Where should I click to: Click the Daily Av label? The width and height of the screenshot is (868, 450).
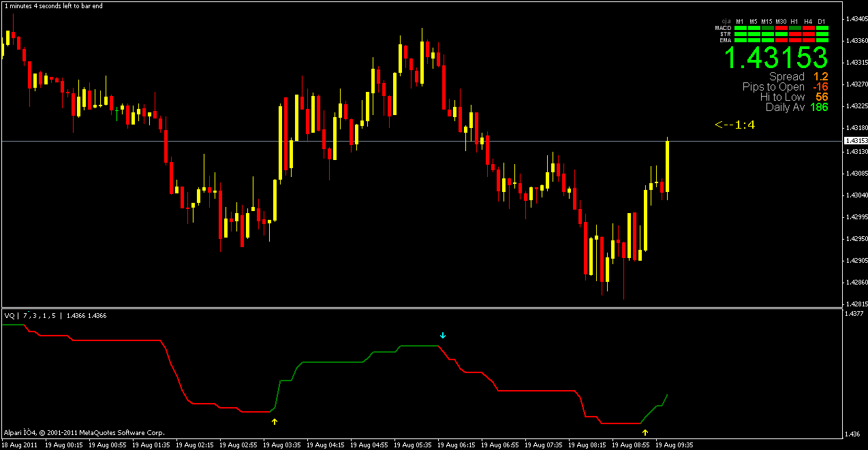coord(786,108)
